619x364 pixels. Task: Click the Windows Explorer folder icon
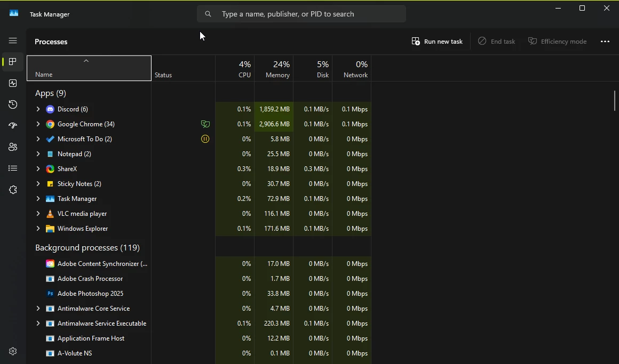pyautogui.click(x=50, y=229)
